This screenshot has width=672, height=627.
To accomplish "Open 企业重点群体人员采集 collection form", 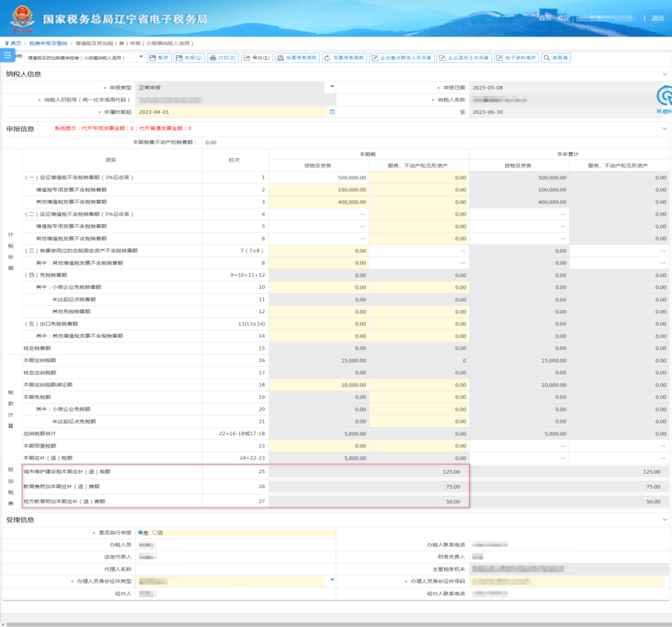I will 401,58.
